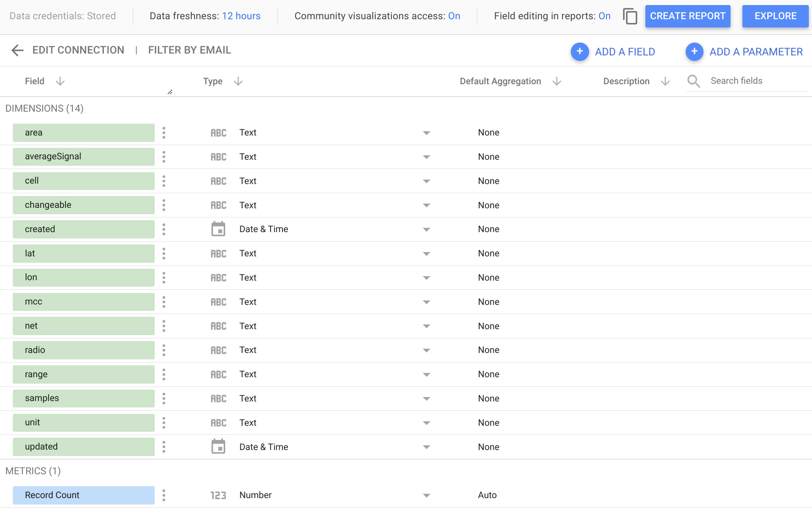Click the plus icon for Add a Field

579,52
